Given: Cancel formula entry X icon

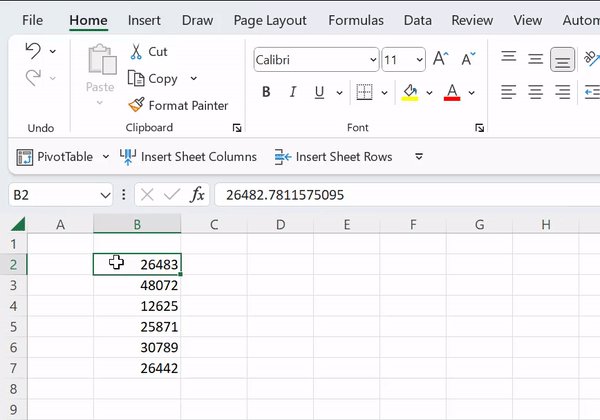Looking at the screenshot, I should pos(147,195).
